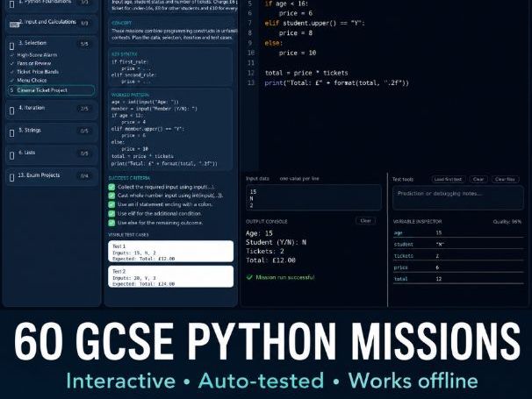This screenshot has height=399, width=532.
Task: Click the 'age' row in Variable Inspector
Action: click(458, 233)
